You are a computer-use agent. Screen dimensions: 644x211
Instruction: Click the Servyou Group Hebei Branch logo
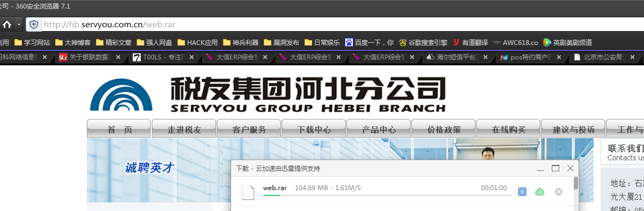point(268,95)
